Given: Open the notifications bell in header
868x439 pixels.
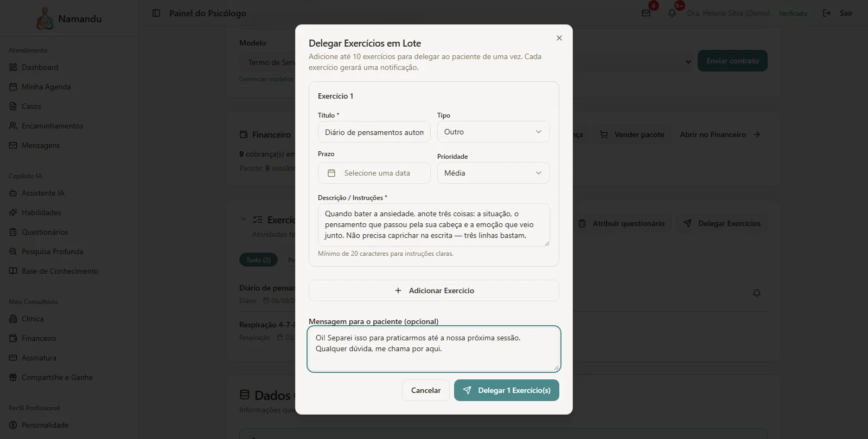Looking at the screenshot, I should point(672,13).
